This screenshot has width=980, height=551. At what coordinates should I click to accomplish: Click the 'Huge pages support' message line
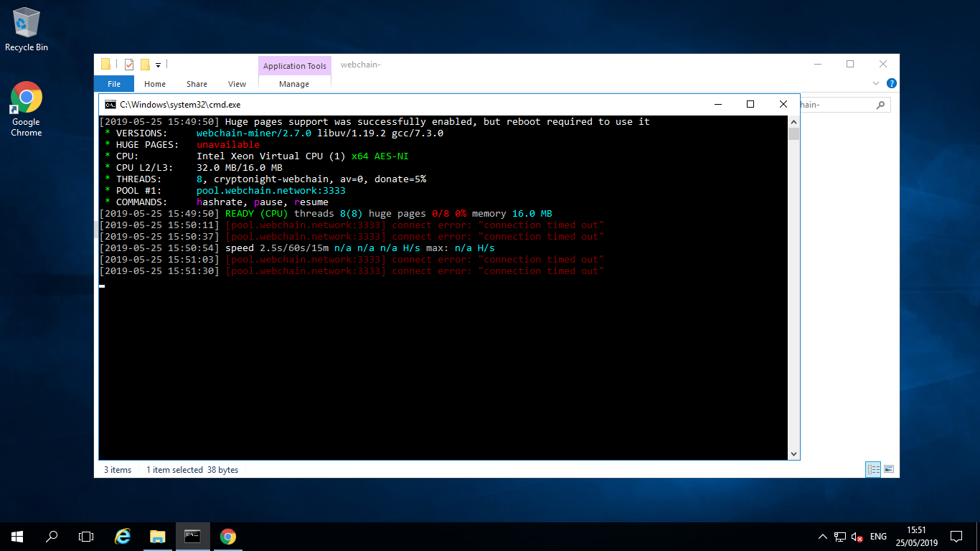374,122
